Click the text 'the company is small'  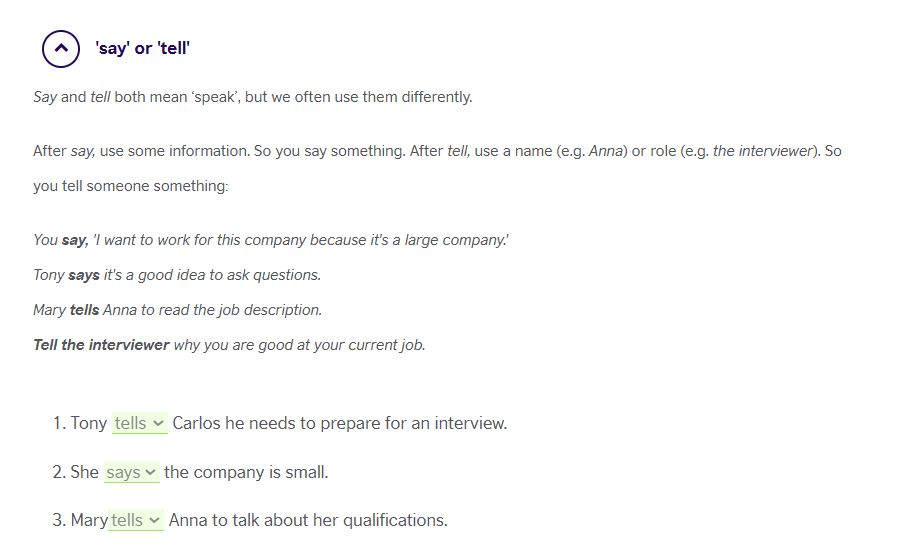[246, 472]
